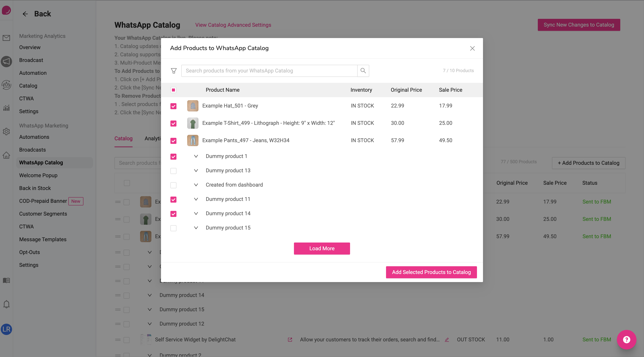This screenshot has height=357, width=644.
Task: Uncheck Example Hat_501 - Grey
Action: [173, 106]
